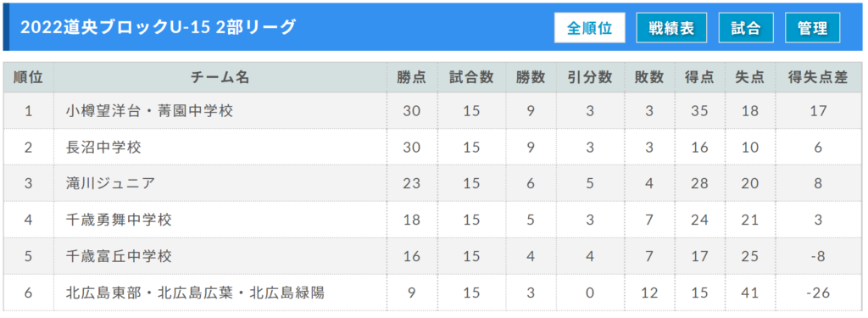
Task: Click the 勝数 column header
Action: click(x=531, y=77)
